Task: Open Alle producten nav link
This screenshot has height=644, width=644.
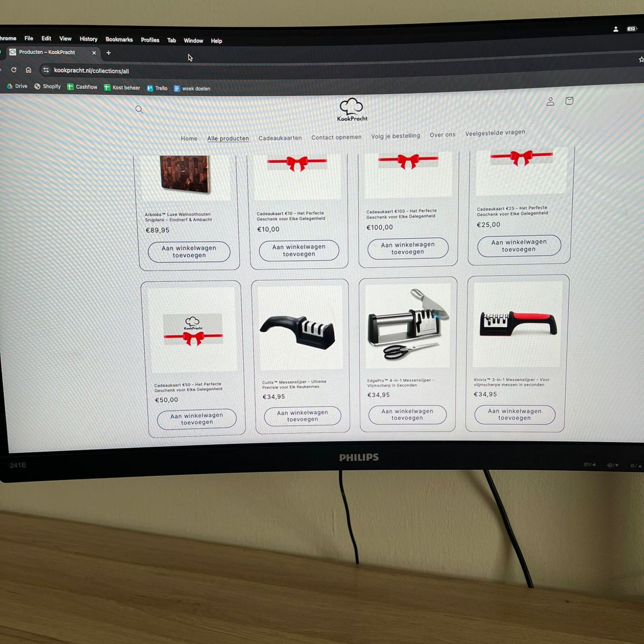Action: click(228, 138)
